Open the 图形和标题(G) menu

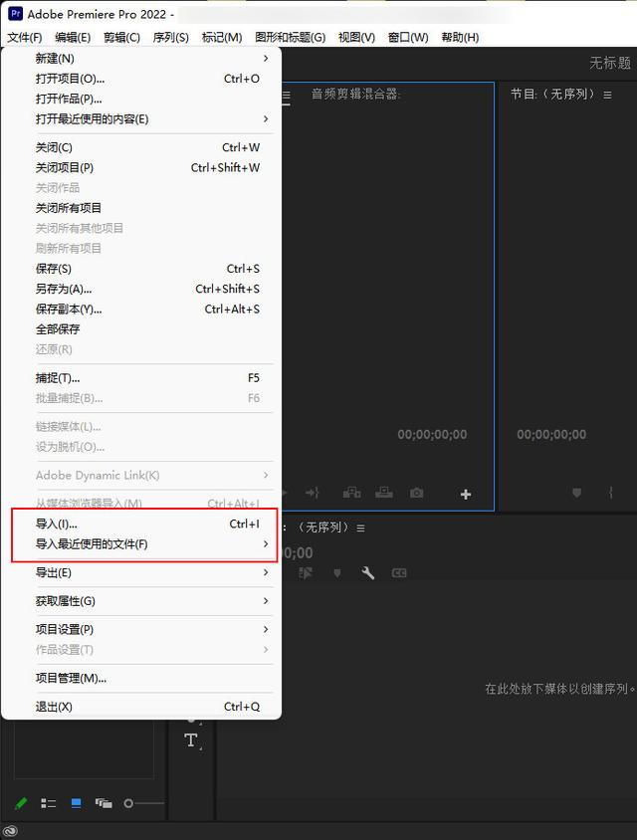tap(291, 37)
